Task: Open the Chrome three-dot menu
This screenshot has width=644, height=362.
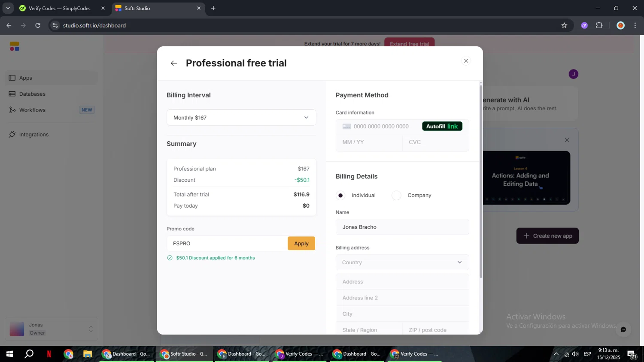Action: [635, 25]
